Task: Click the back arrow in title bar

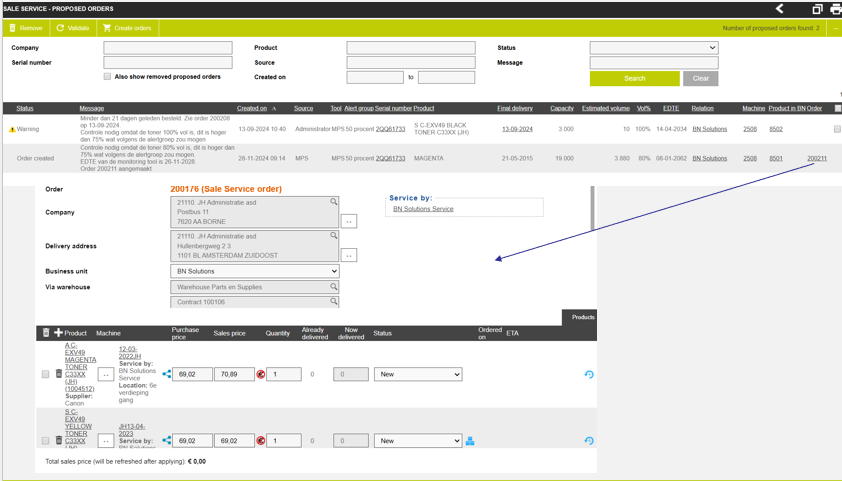Action: [x=780, y=9]
